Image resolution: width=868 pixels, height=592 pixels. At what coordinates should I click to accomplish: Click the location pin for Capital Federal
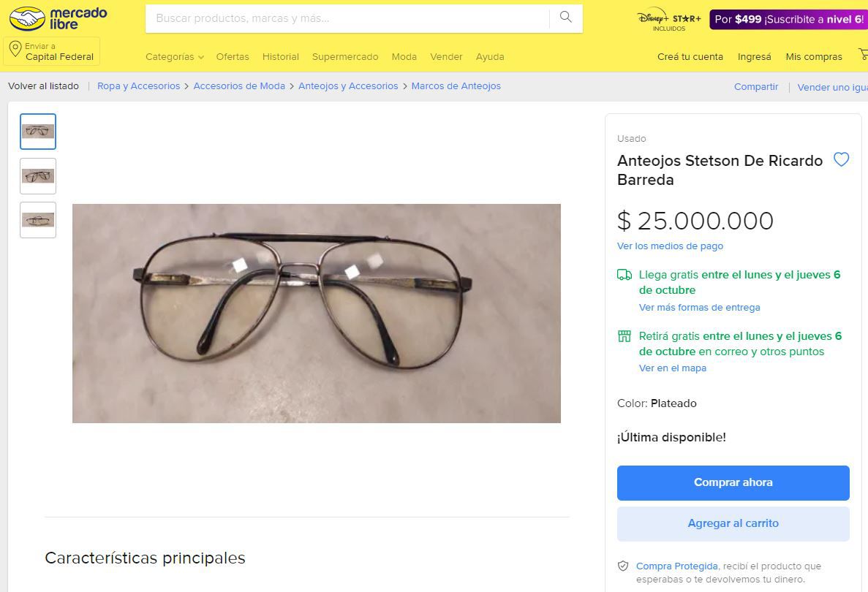pos(15,50)
